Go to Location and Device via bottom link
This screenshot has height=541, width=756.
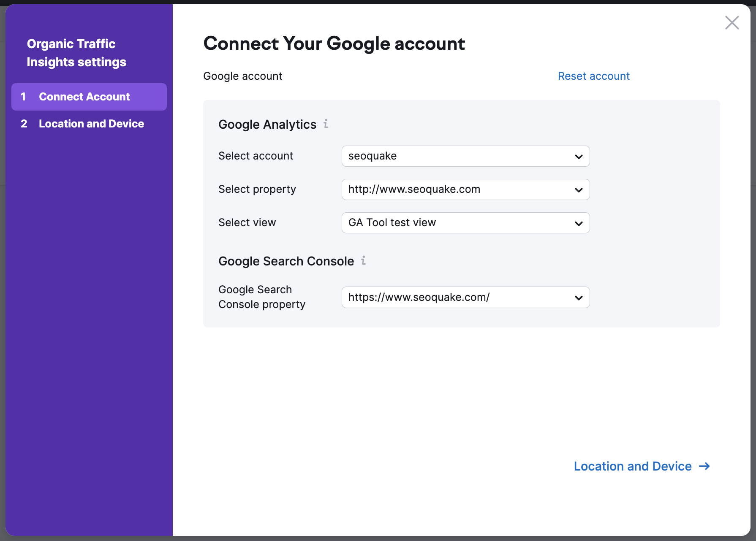tap(642, 466)
